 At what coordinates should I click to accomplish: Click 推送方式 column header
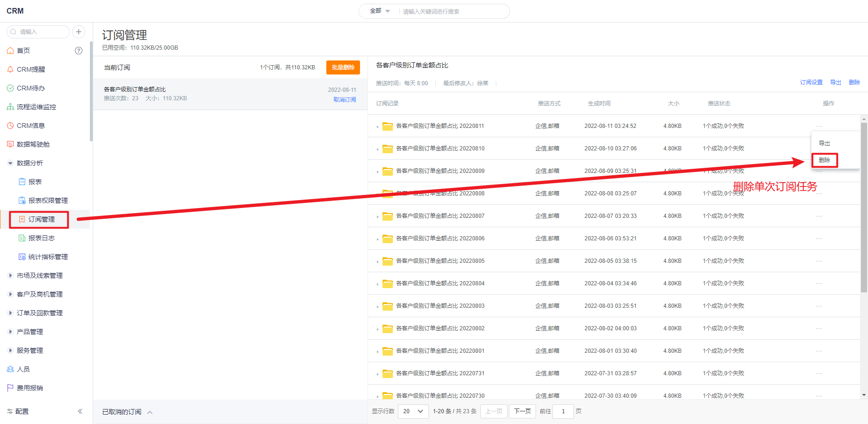click(549, 104)
